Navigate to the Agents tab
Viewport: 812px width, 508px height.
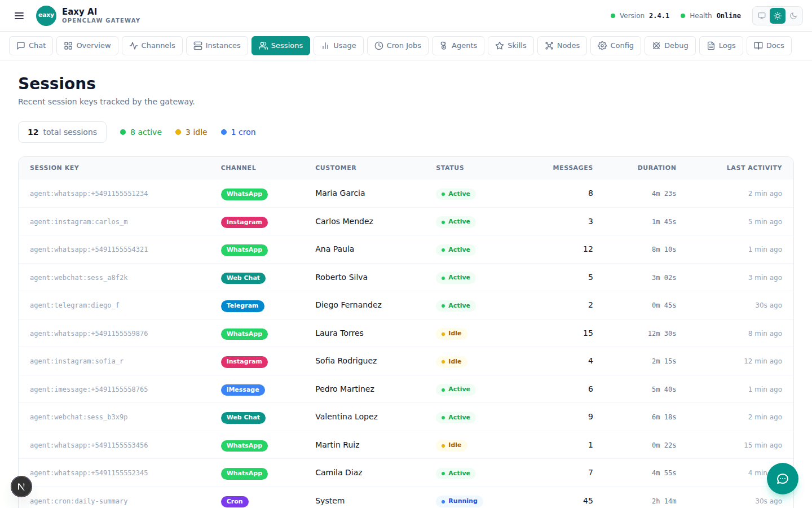(x=458, y=46)
